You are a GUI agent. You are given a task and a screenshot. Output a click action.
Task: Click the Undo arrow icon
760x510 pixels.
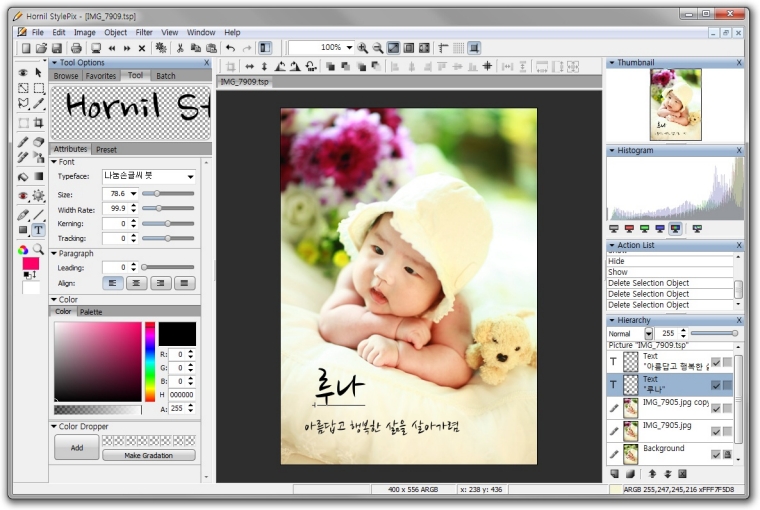[231, 48]
